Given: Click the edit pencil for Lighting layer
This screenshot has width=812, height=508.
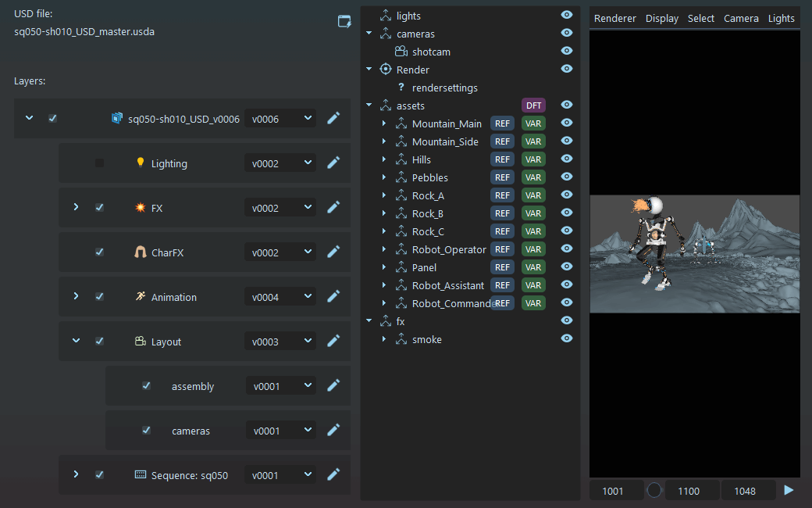Looking at the screenshot, I should point(333,163).
